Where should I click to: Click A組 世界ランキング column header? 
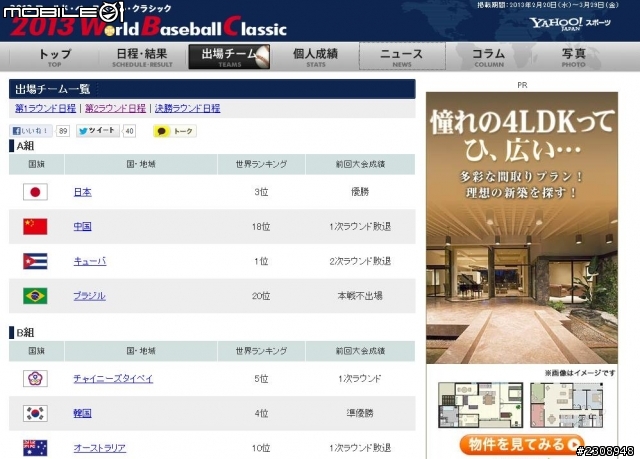[x=261, y=164]
